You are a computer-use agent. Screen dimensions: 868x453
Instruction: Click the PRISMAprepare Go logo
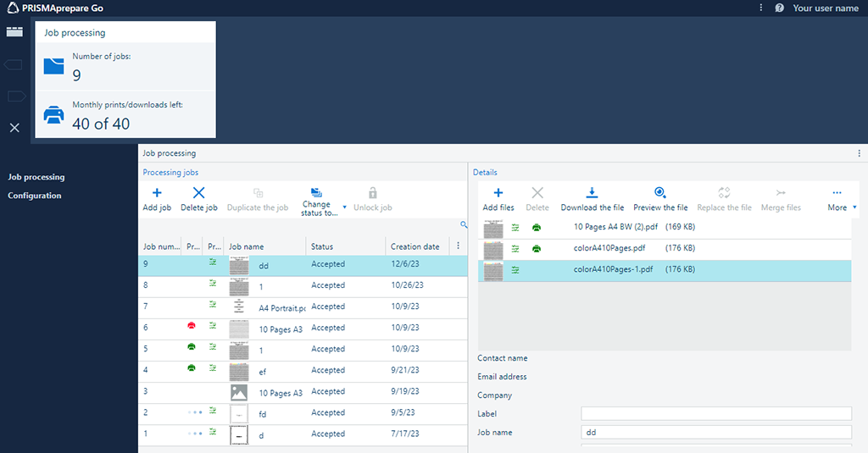(x=13, y=8)
